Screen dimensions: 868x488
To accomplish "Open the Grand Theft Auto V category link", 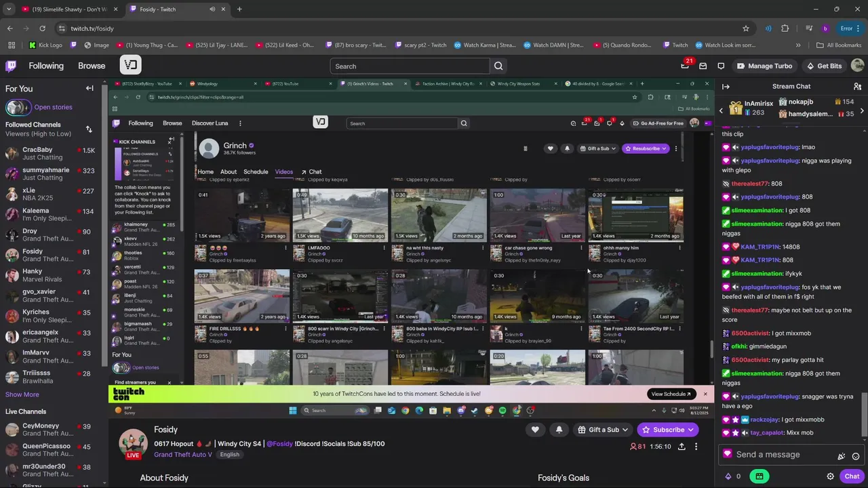I will click(x=183, y=455).
